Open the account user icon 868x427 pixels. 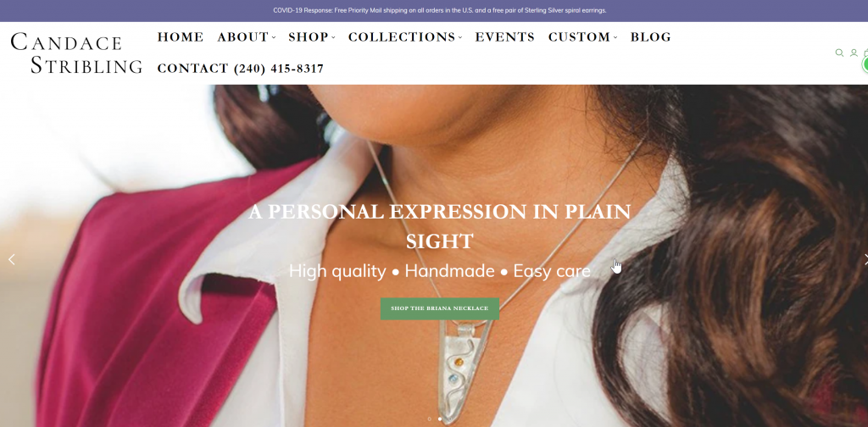[x=854, y=53]
